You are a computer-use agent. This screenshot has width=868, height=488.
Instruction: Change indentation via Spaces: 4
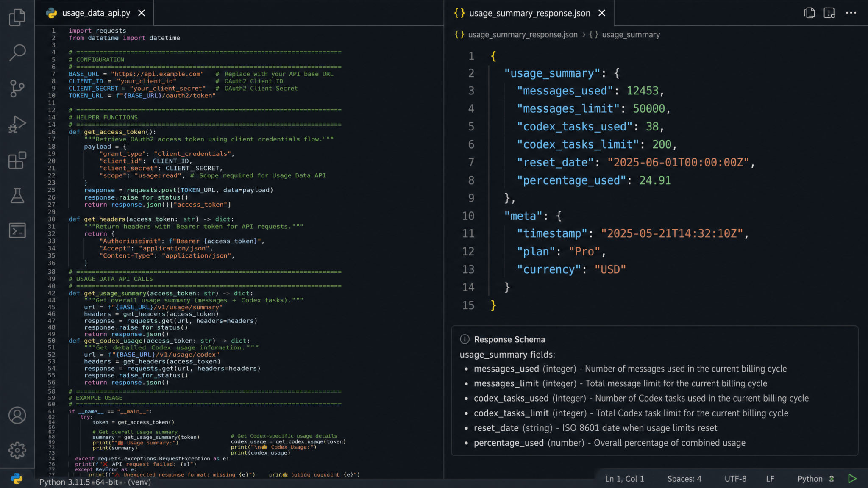pyautogui.click(x=684, y=479)
